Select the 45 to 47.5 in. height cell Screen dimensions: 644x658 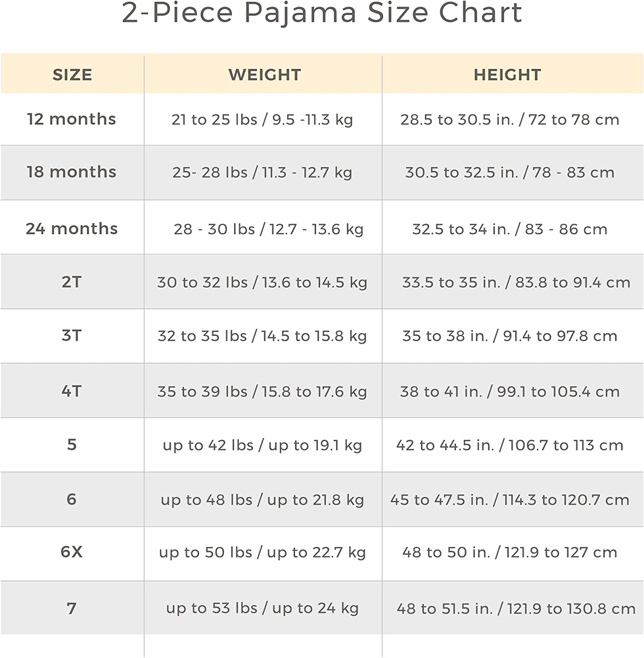(x=509, y=500)
